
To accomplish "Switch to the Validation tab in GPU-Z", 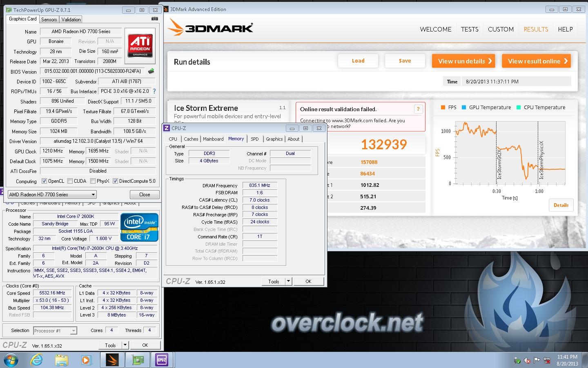I will pos(71,19).
